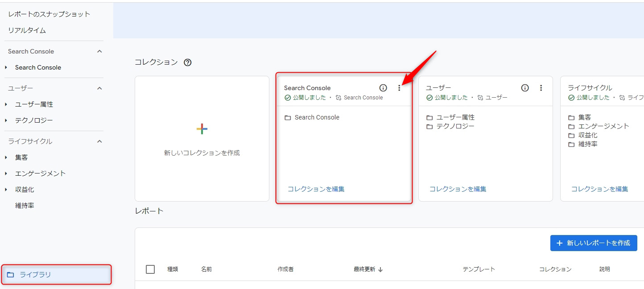Click the Search Console card title
This screenshot has height=289, width=644.
point(307,88)
